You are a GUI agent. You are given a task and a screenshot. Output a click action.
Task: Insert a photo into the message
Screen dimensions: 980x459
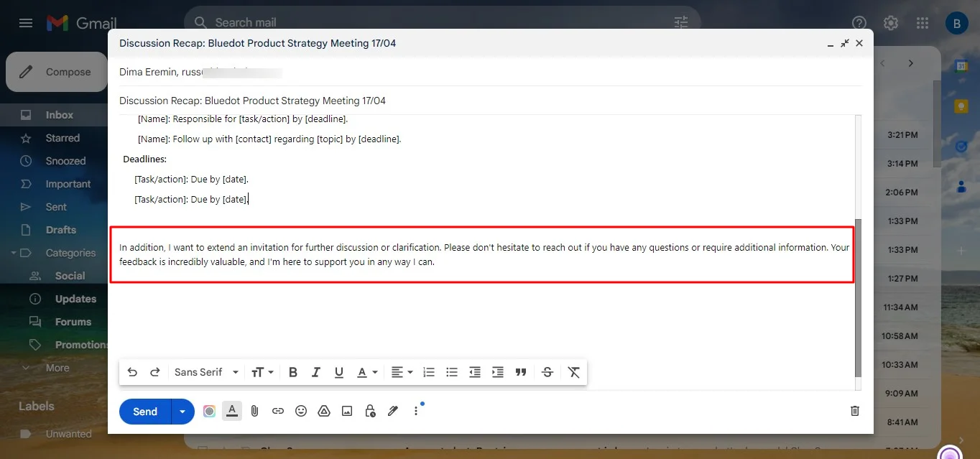click(x=347, y=410)
